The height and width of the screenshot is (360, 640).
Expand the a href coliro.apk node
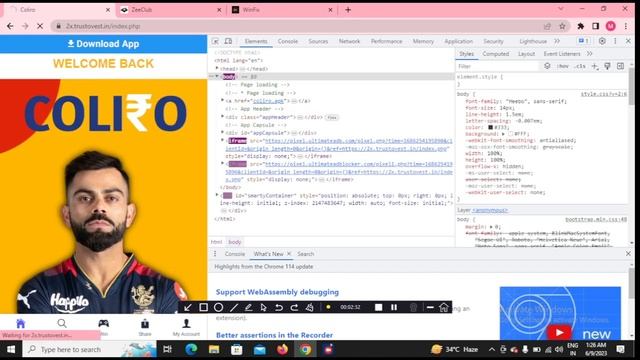[x=223, y=101]
